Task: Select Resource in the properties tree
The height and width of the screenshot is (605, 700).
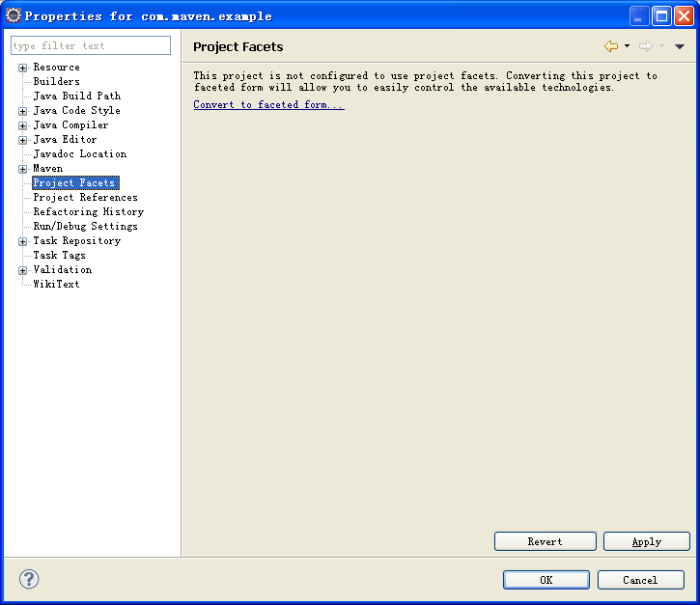Action: pyautogui.click(x=57, y=67)
